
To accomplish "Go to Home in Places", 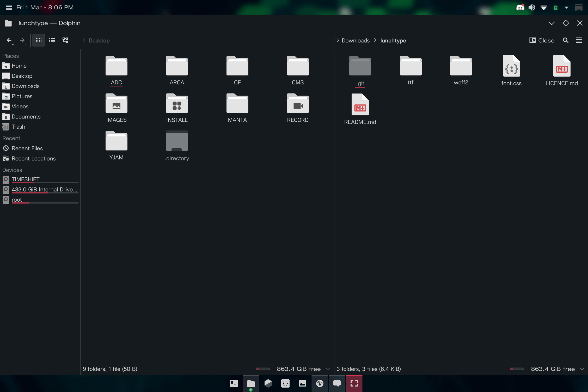I will coord(40,66).
